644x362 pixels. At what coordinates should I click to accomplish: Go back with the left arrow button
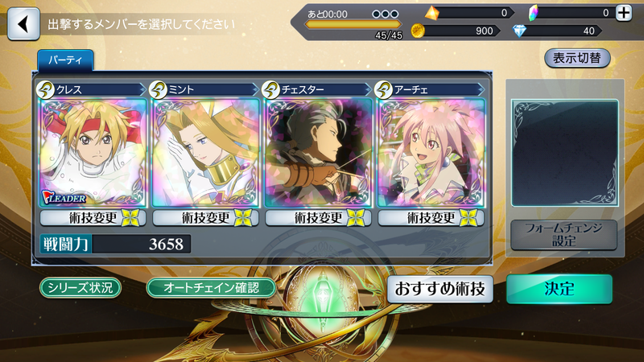[x=23, y=24]
